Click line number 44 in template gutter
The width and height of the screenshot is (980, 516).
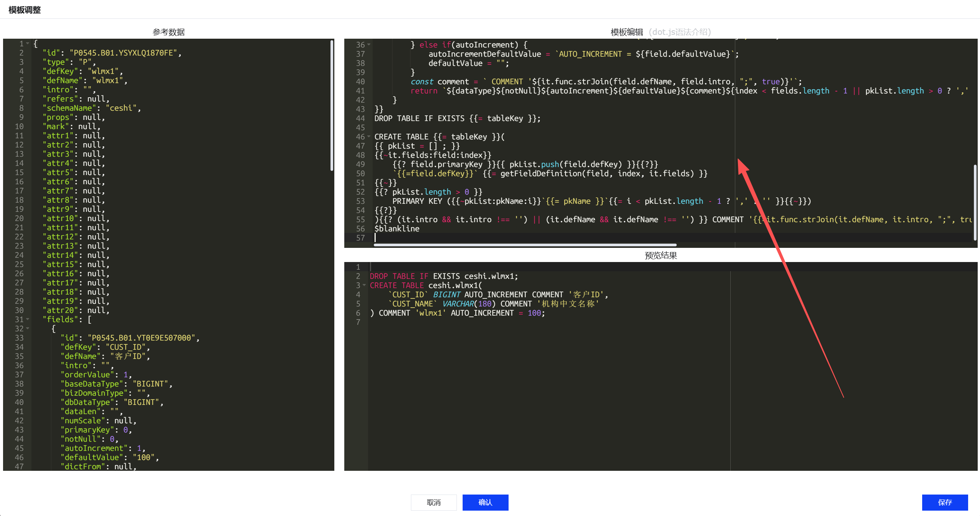pyautogui.click(x=360, y=118)
